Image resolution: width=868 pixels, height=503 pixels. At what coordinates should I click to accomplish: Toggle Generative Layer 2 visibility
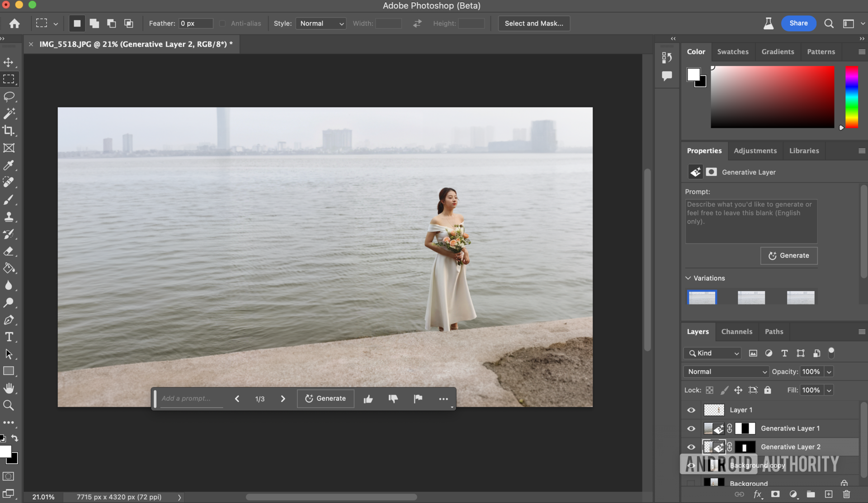[x=691, y=447]
